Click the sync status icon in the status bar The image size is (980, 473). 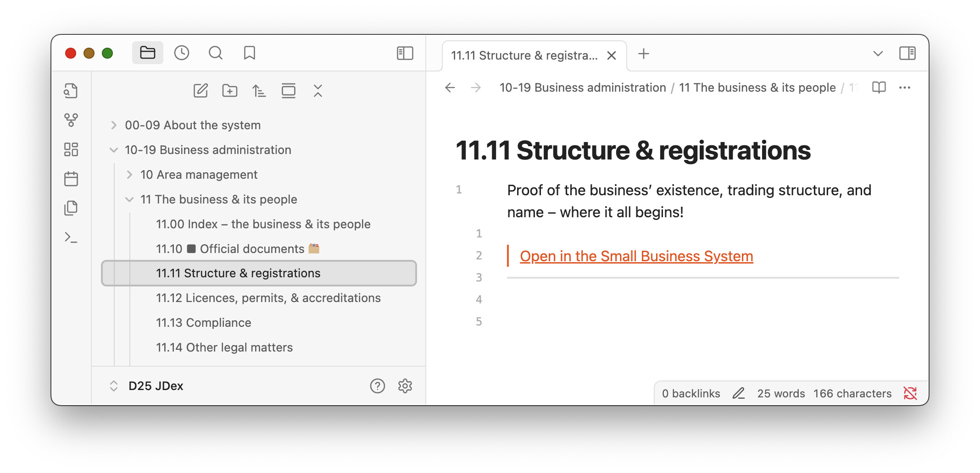pos(910,393)
